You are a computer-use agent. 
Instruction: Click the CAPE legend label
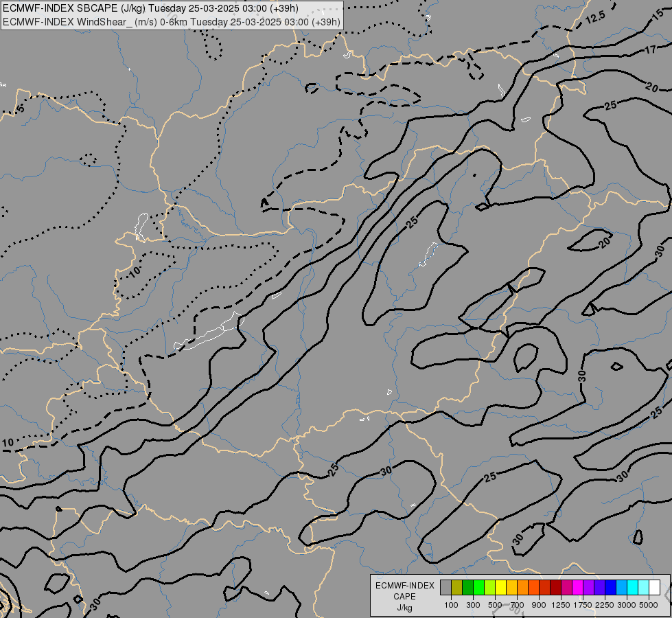point(404,597)
